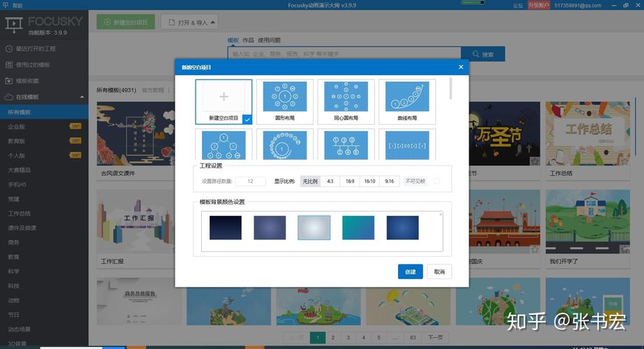
Task: Collapse the 在线模板 sidebar section
Action: click(82, 97)
